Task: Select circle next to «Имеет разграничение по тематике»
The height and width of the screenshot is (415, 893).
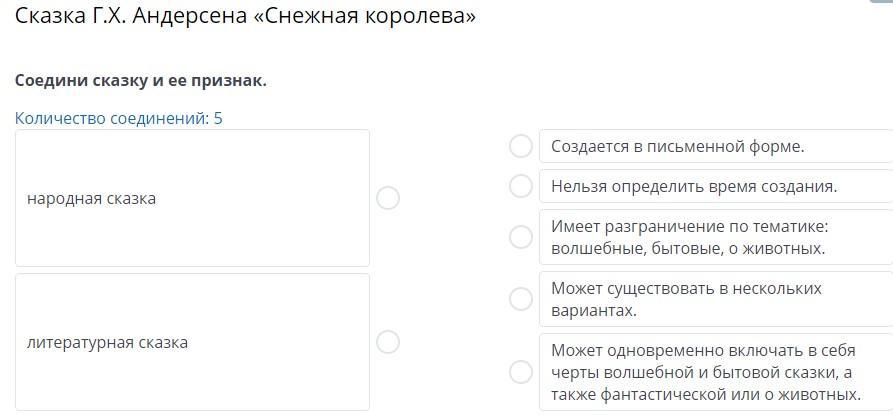Action: 520,237
